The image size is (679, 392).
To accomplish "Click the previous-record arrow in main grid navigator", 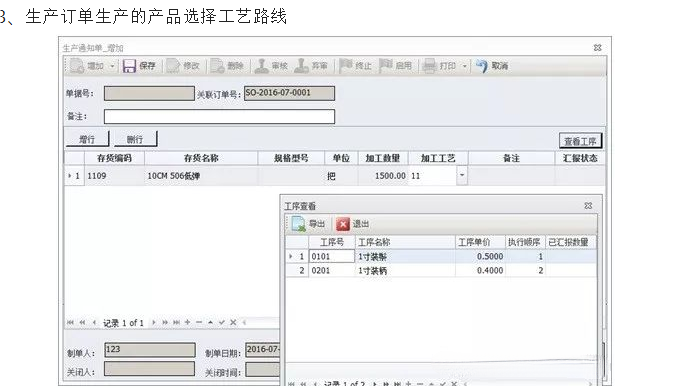I will [94, 323].
